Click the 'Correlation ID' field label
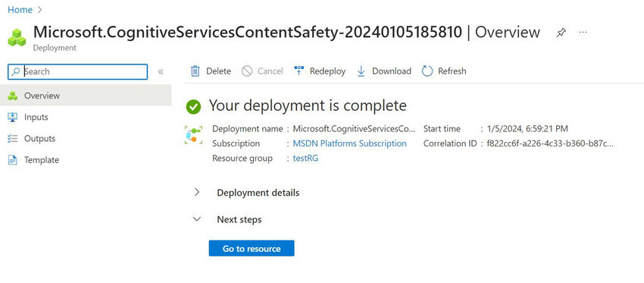Image resolution: width=644 pixels, height=283 pixels. 450,143
